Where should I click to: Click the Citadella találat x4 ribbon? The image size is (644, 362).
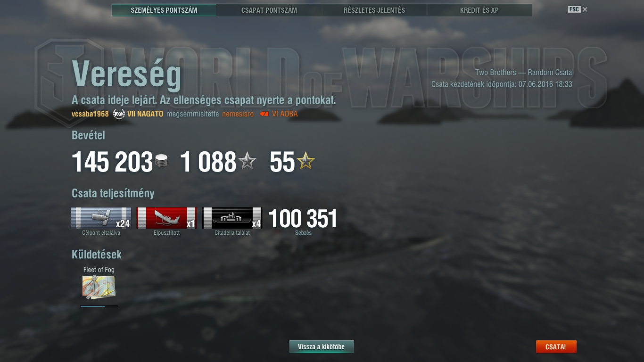coord(232,218)
